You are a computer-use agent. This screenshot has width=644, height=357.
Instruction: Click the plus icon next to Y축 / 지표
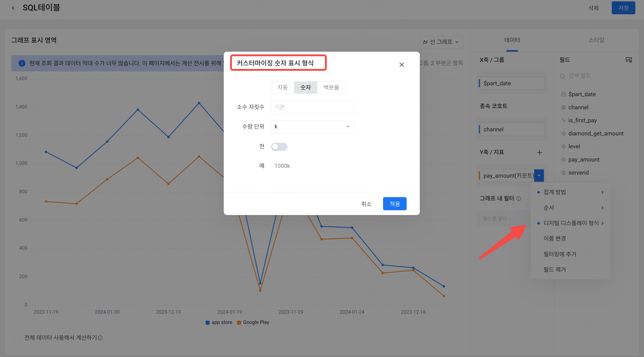(539, 152)
